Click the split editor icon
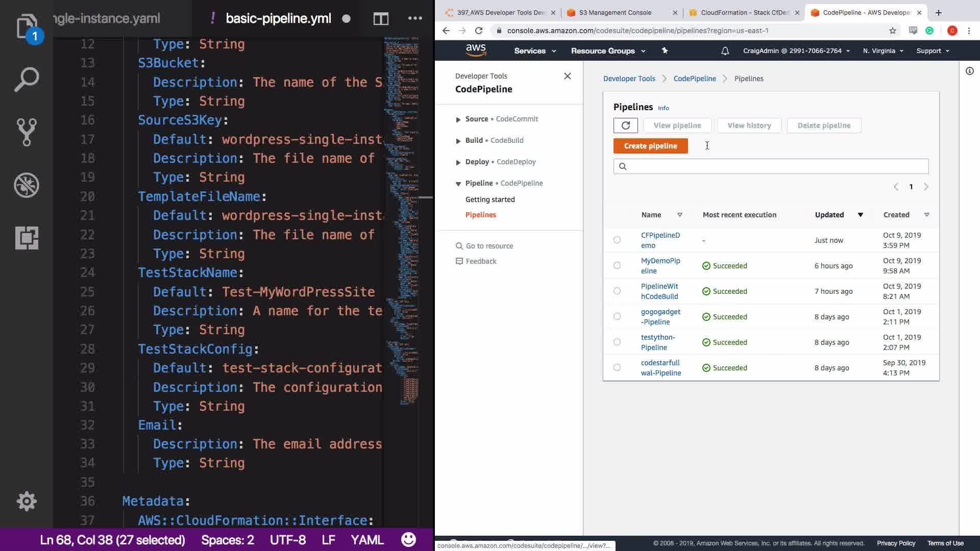980x551 pixels. (381, 19)
